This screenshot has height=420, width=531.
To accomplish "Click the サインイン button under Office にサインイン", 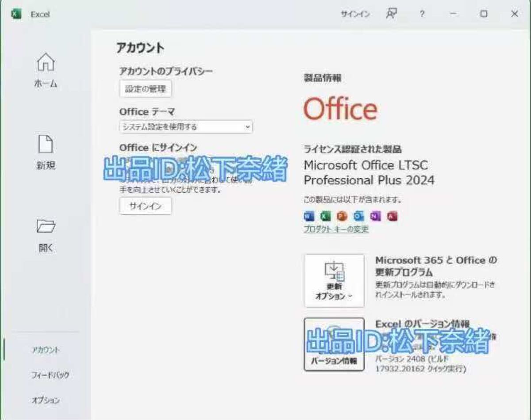I will 146,206.
